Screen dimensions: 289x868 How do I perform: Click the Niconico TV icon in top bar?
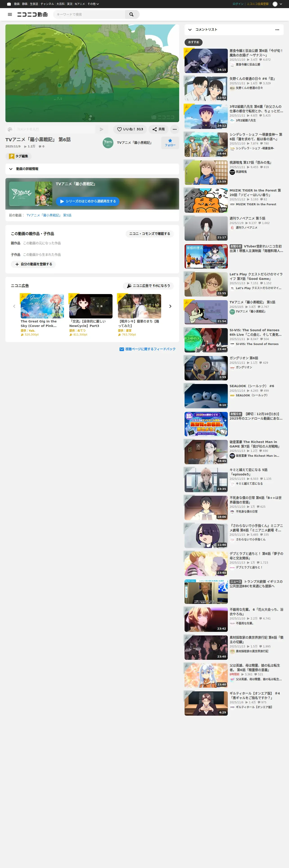(x=9, y=4)
